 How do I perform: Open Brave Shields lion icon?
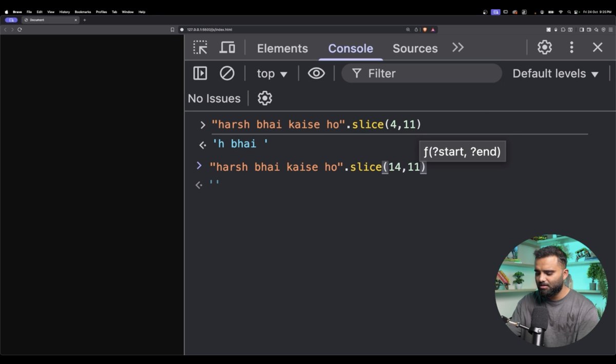[x=425, y=30]
